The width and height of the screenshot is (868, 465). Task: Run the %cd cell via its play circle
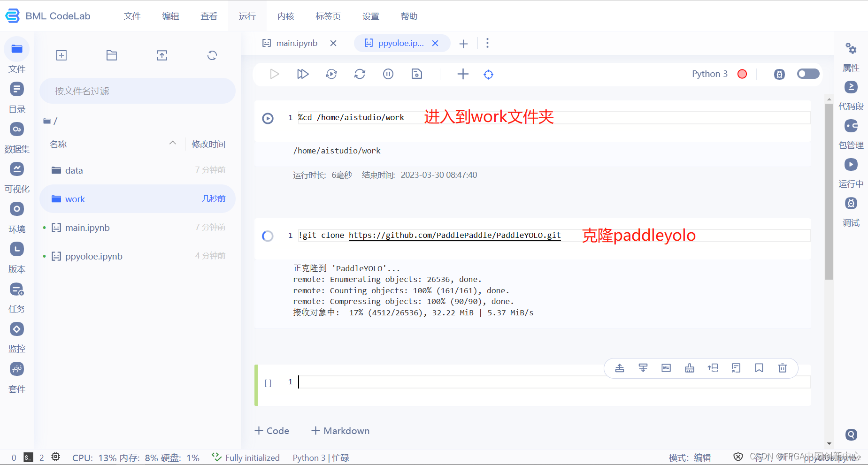coord(268,118)
